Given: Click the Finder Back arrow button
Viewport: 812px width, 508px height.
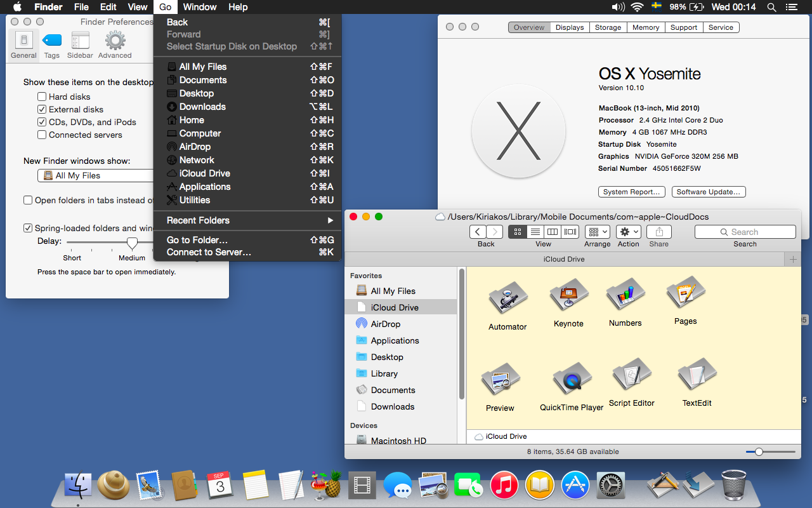Looking at the screenshot, I should (x=478, y=232).
